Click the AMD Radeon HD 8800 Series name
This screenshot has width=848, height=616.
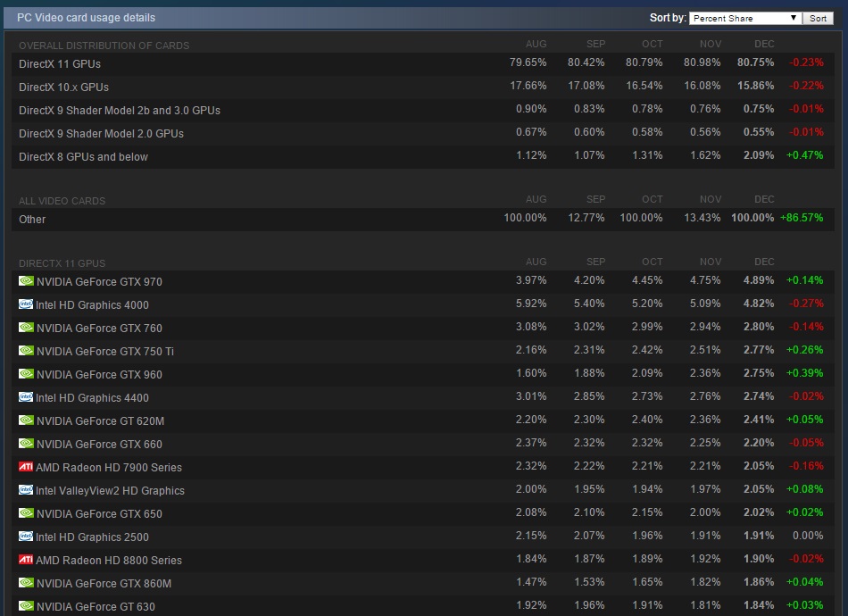109,561
